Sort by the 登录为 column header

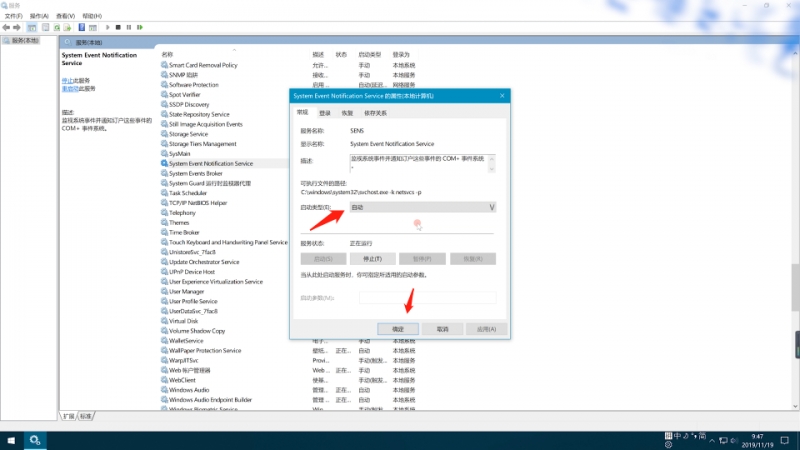point(401,55)
